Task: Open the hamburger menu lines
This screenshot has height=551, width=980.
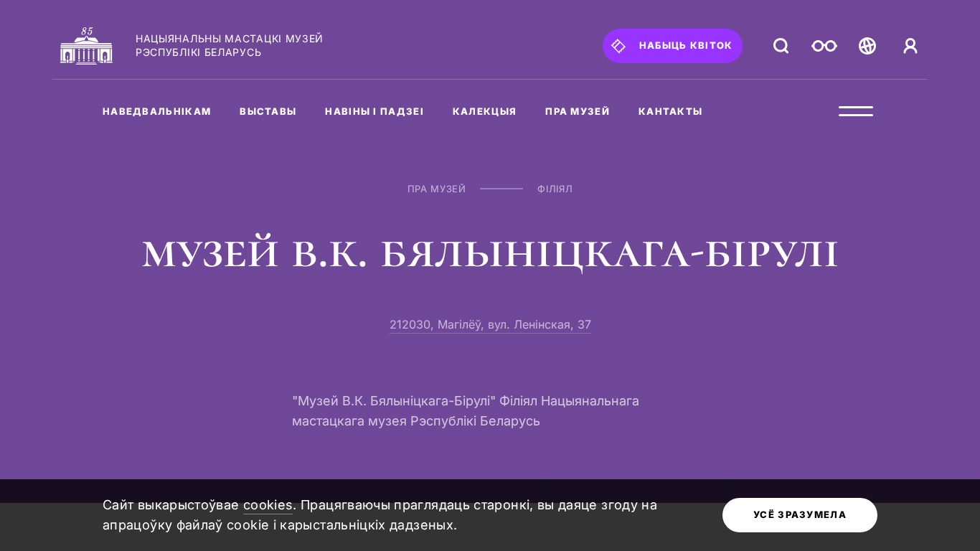Action: pyautogui.click(x=856, y=111)
